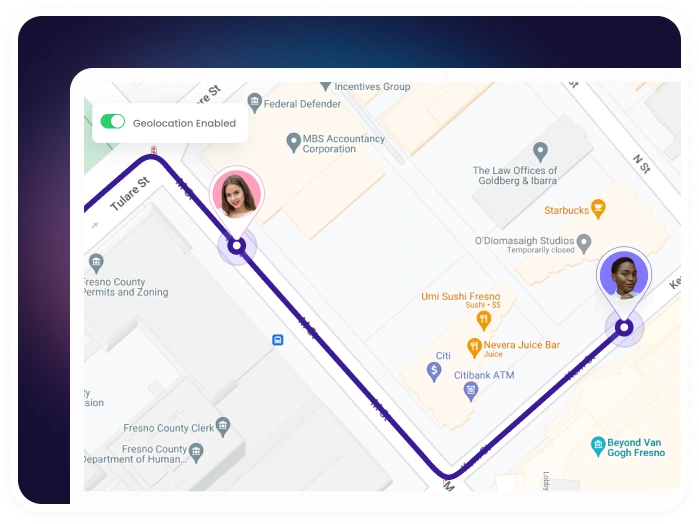The width and height of the screenshot is (699, 524).
Task: Click the Nevera Juice Bar label
Action: [x=522, y=345]
